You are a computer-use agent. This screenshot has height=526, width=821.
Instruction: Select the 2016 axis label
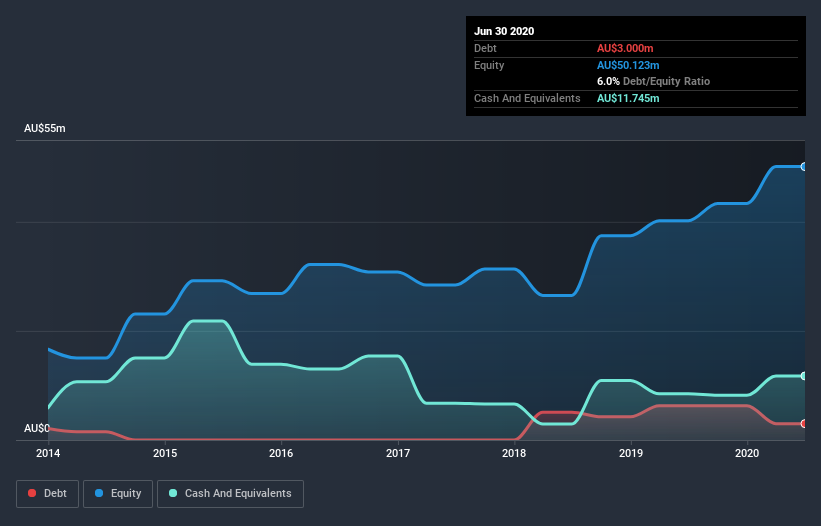281,453
